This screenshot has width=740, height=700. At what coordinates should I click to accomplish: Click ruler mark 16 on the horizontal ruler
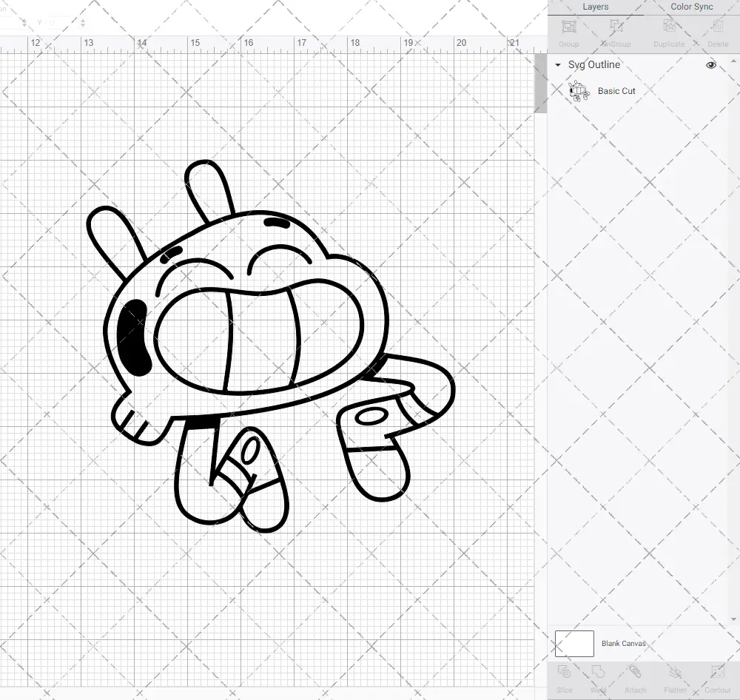tap(248, 42)
